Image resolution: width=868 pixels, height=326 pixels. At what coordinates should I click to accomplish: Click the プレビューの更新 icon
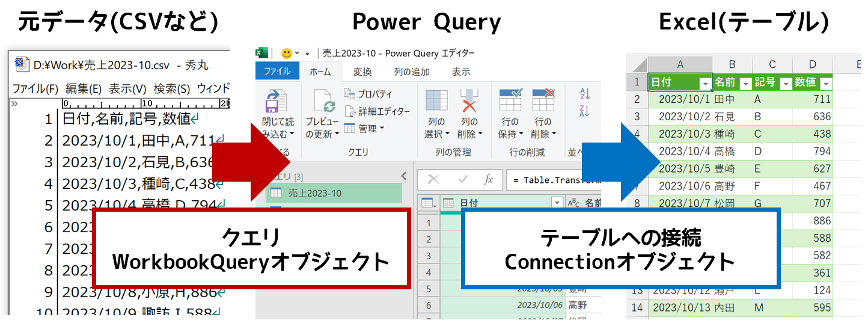pos(323,100)
